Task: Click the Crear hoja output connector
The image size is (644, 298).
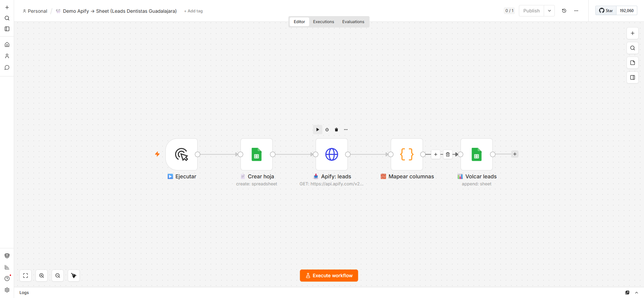Action: tap(273, 154)
